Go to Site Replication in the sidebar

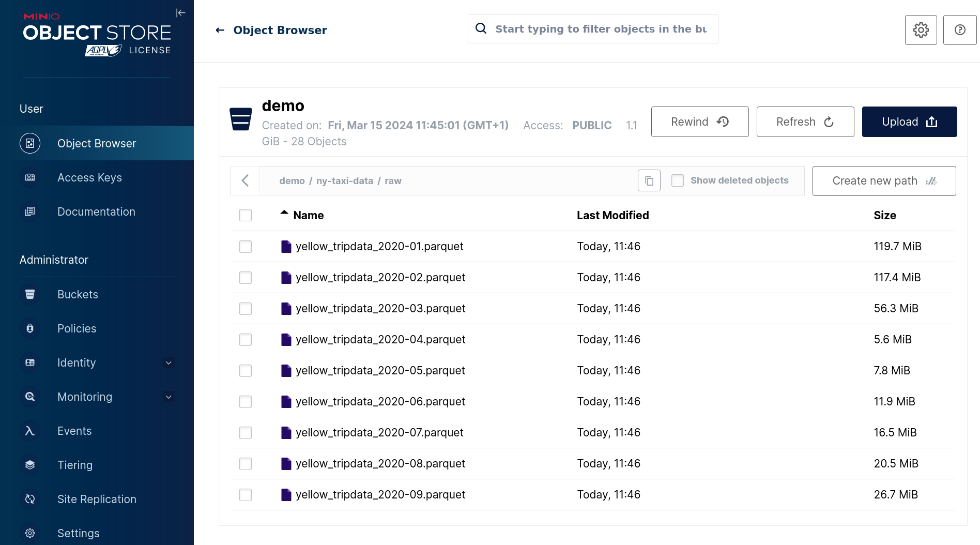pos(97,499)
